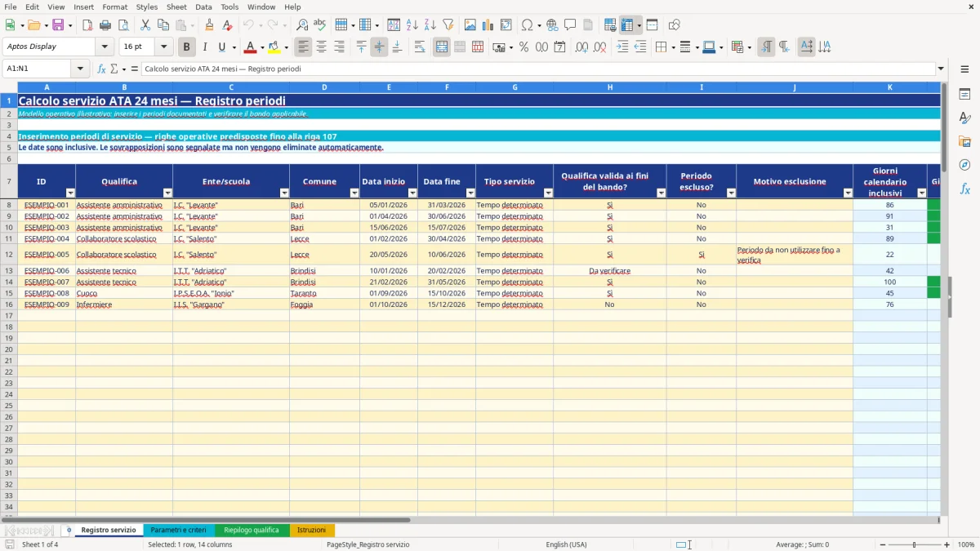Click the Name Box A1:N1 field
Screen dimensions: 980x551
38,69
